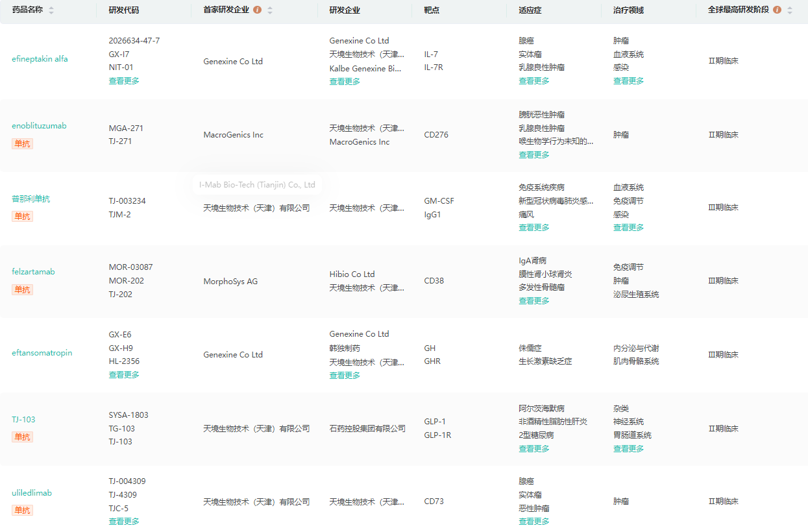
Task: Click MorphoSys AG company cell
Action: point(230,281)
